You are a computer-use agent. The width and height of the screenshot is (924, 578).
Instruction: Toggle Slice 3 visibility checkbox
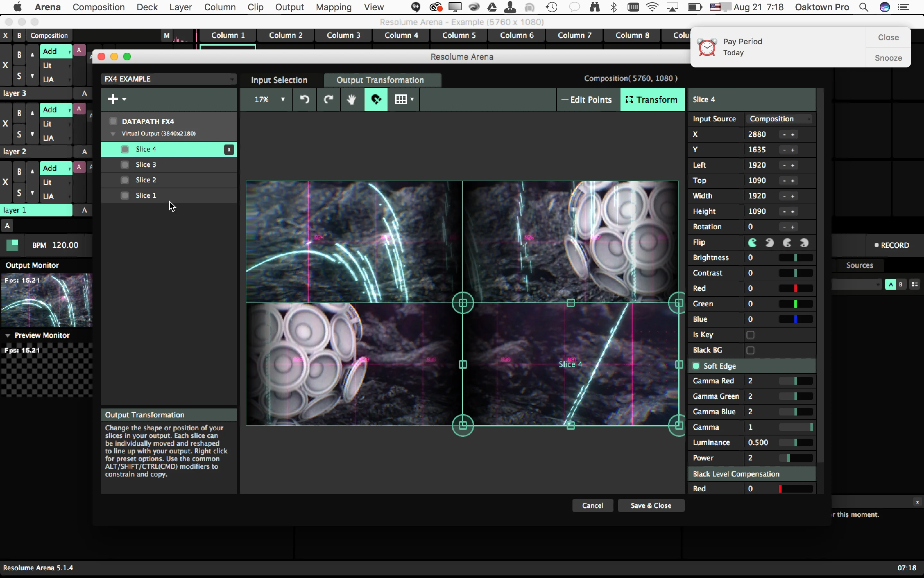(125, 164)
